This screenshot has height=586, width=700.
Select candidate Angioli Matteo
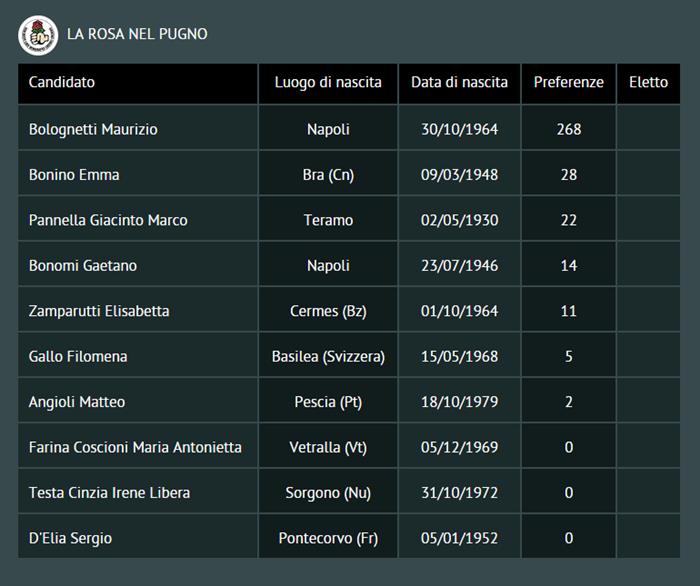(79, 402)
